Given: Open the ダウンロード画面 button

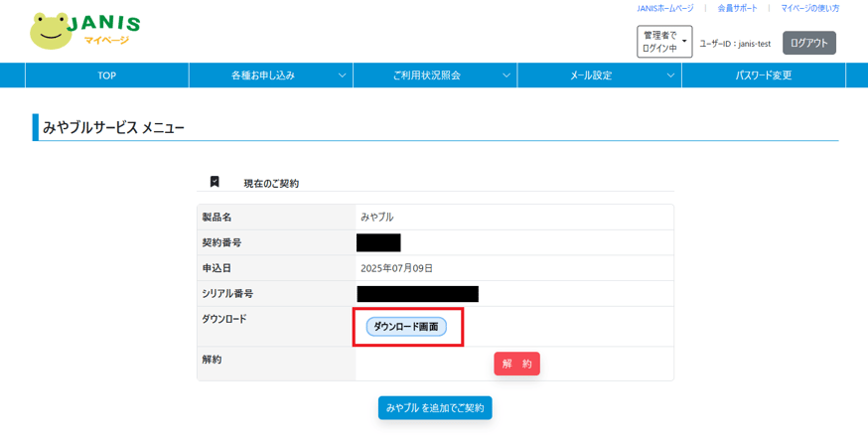Looking at the screenshot, I should tap(406, 327).
